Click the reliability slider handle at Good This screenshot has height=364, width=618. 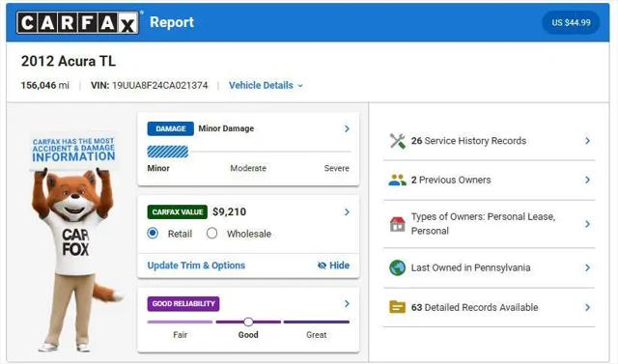pyautogui.click(x=248, y=322)
